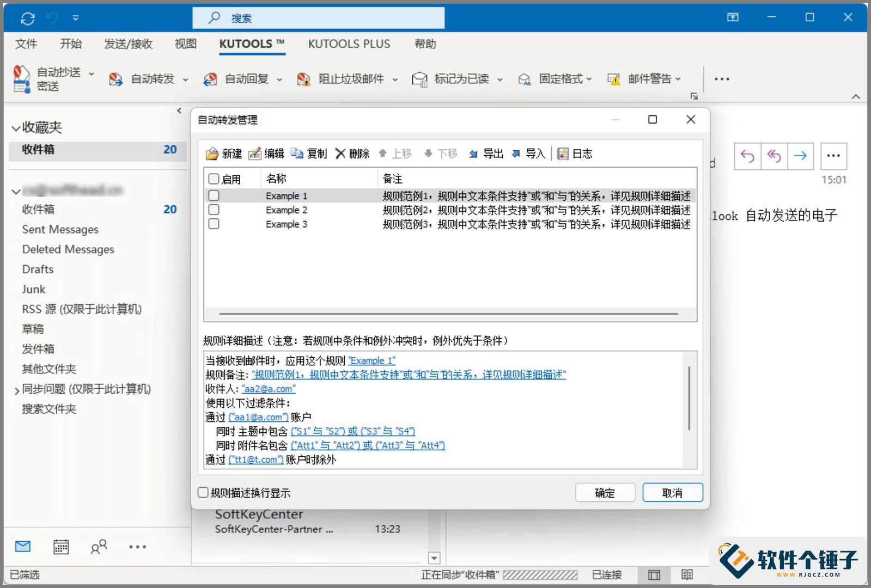Open navigation more options three dots
Viewport: 871px width, 588px height.
coord(137,547)
